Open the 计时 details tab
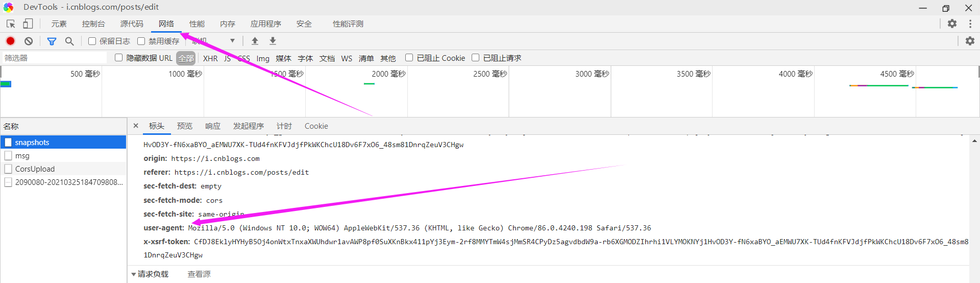This screenshot has width=980, height=283. click(x=284, y=126)
